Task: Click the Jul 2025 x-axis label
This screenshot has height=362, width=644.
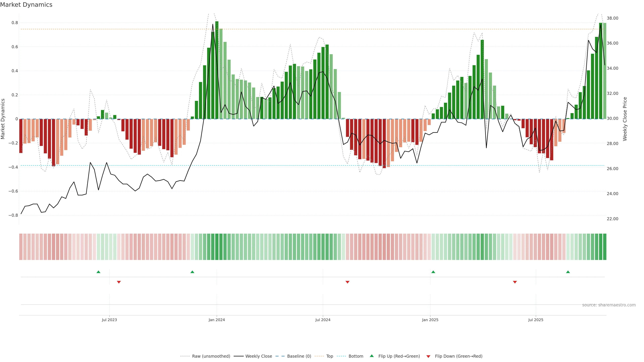Action: (x=535, y=320)
